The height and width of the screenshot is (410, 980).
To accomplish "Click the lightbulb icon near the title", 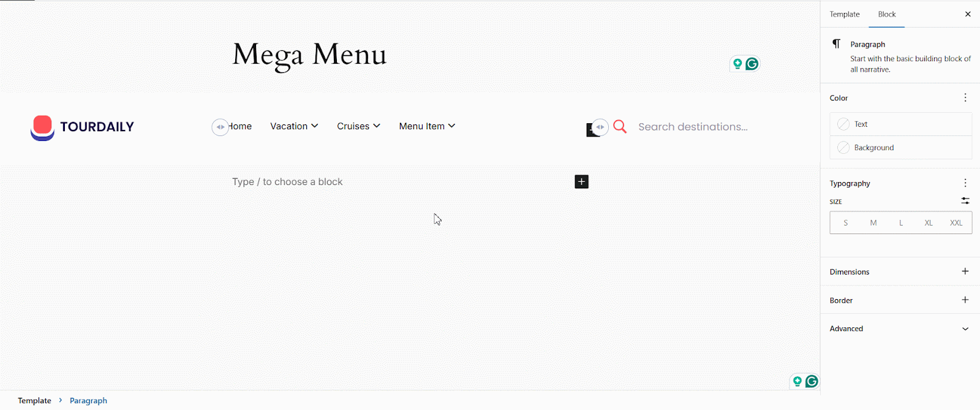I will 737,64.
